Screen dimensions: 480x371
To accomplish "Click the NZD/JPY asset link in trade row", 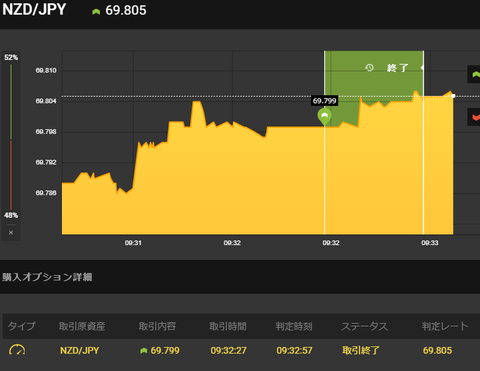I will [x=79, y=350].
